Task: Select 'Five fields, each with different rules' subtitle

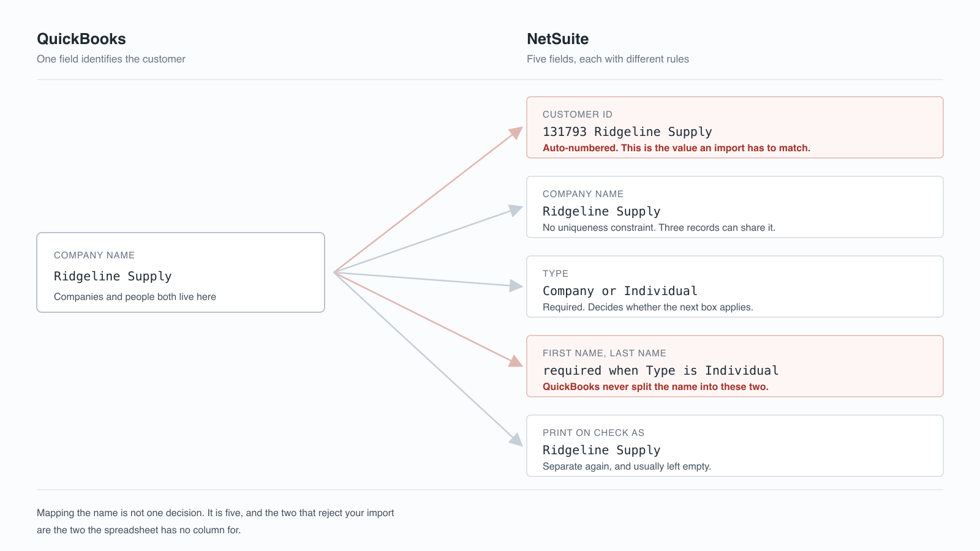Action: point(608,59)
